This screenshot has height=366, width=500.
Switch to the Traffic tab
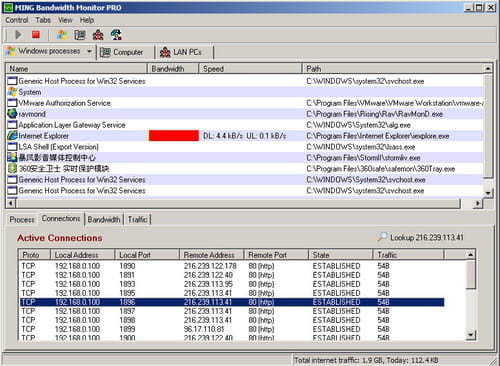point(138,219)
